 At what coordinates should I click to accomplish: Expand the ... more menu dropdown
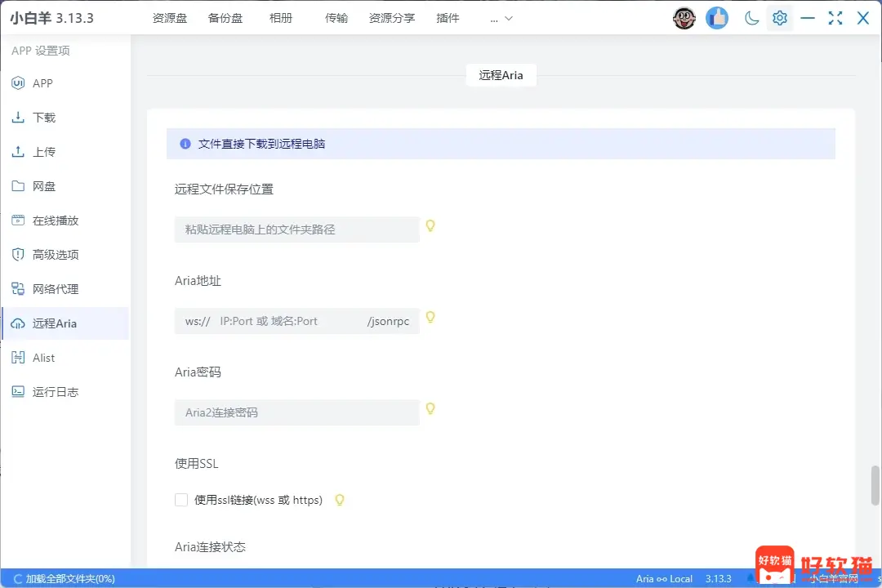point(501,19)
